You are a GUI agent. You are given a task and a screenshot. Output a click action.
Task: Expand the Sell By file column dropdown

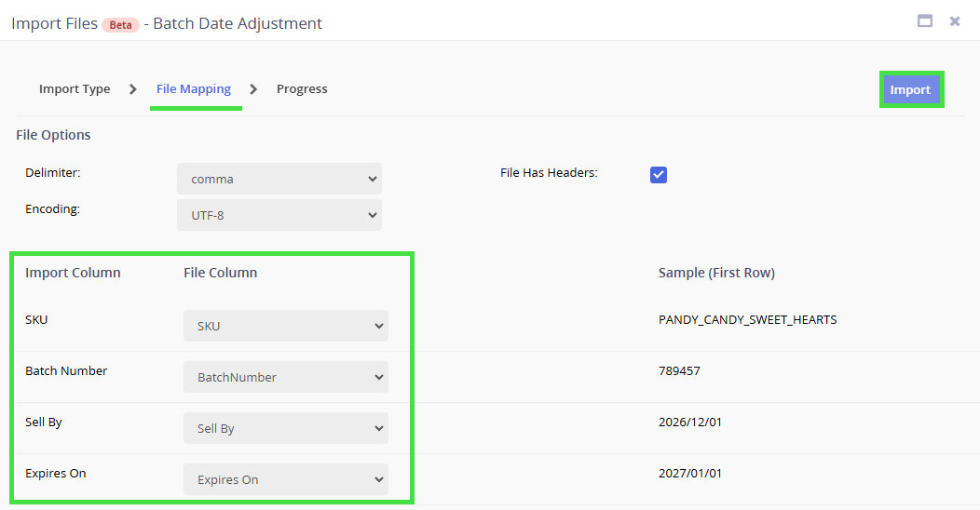click(285, 428)
